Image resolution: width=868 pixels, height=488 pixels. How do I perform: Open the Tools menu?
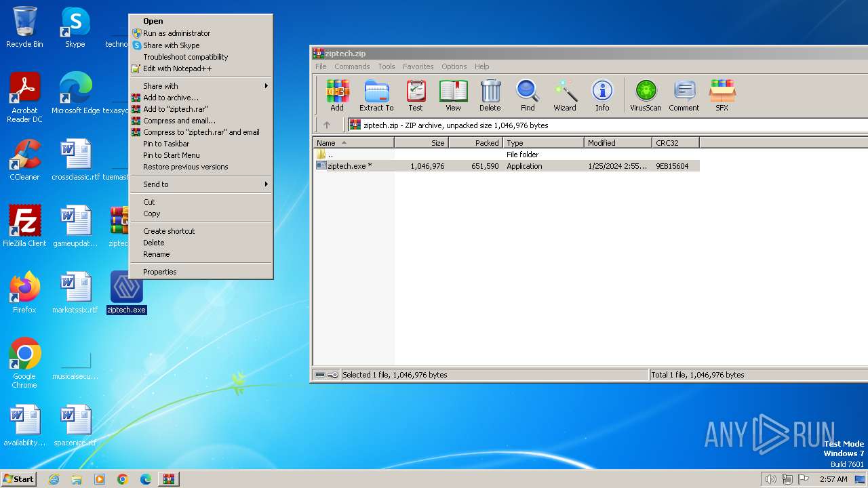(387, 66)
